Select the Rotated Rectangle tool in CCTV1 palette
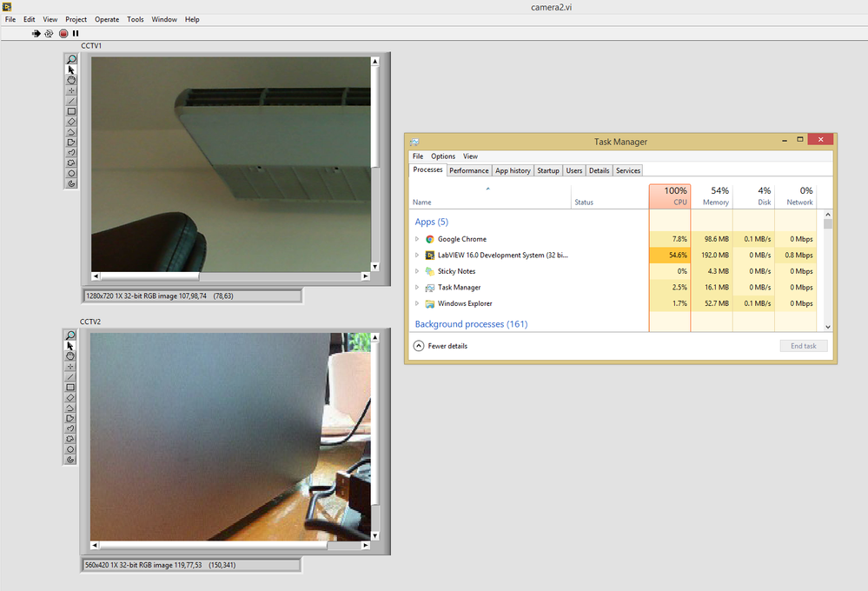Screen dimensions: 868x591 click(x=71, y=122)
